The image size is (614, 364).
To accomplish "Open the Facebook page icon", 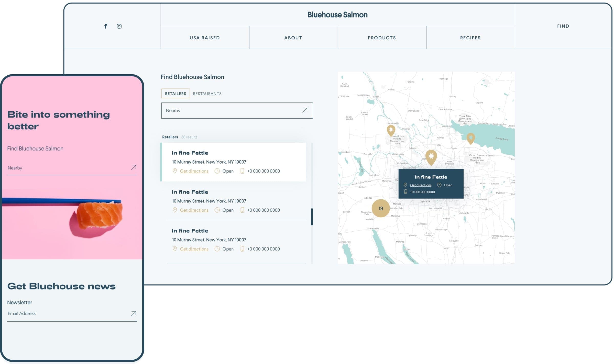I will pos(106,26).
